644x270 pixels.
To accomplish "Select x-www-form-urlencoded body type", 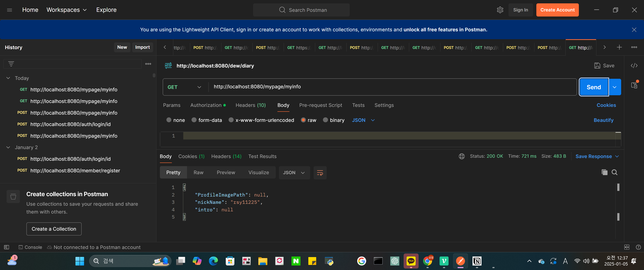I will coord(231,120).
